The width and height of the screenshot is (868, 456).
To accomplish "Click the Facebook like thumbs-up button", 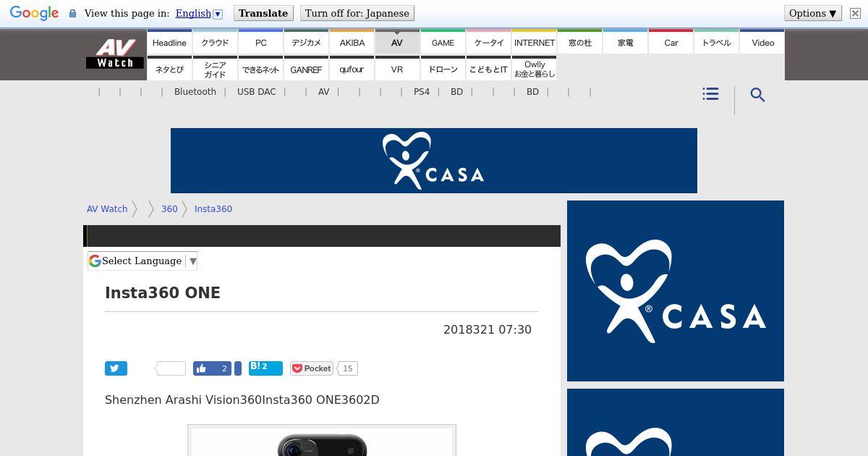I will tap(212, 368).
